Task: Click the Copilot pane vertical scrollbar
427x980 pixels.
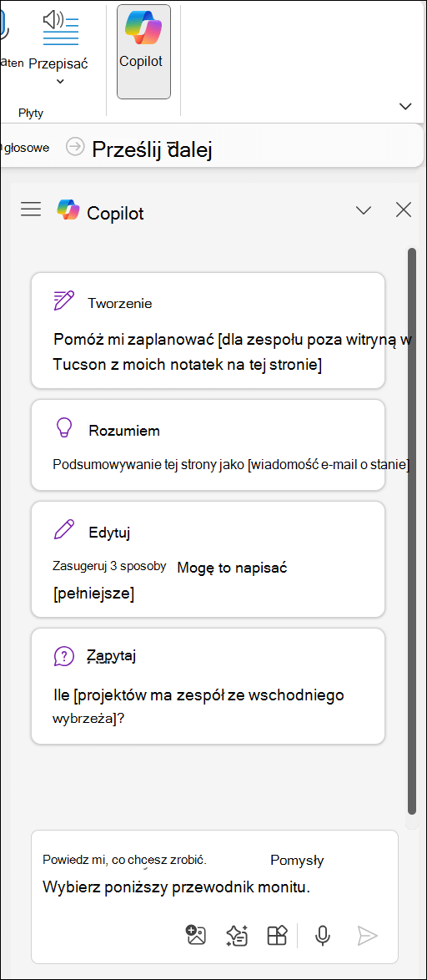Action: pyautogui.click(x=411, y=531)
